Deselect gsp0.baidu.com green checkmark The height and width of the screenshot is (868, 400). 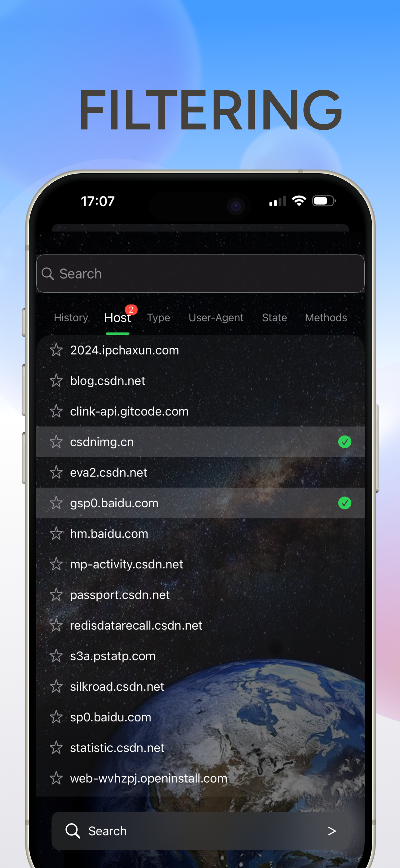click(x=344, y=503)
